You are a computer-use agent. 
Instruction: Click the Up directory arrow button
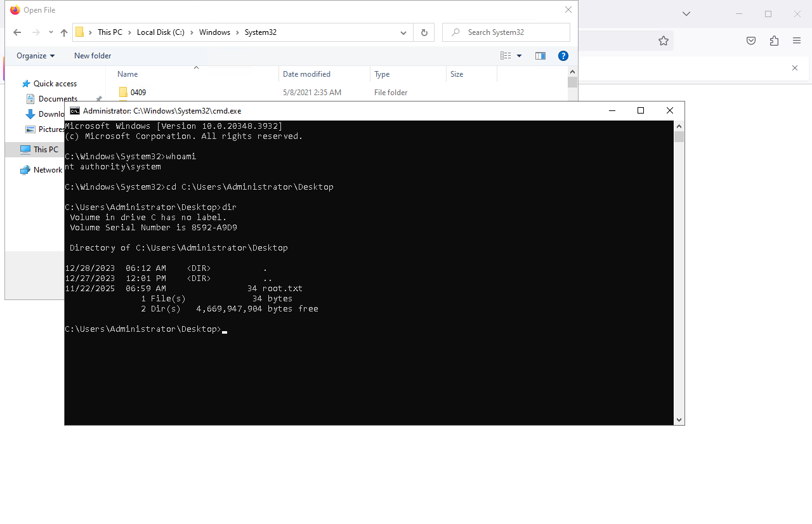pyautogui.click(x=63, y=32)
